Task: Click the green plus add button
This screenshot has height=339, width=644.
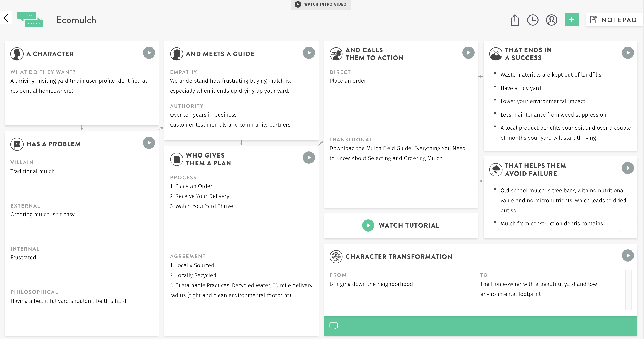Action: tap(571, 20)
